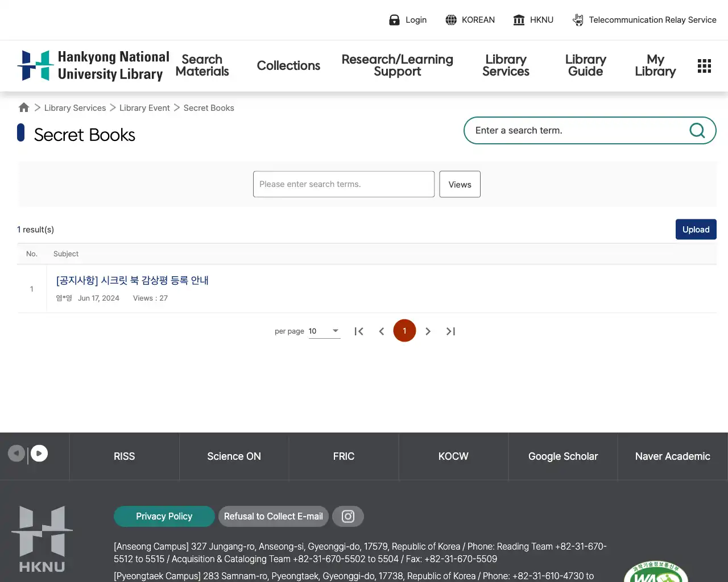Open the Library Services menu
Screen dimensions: 728x582
506,65
